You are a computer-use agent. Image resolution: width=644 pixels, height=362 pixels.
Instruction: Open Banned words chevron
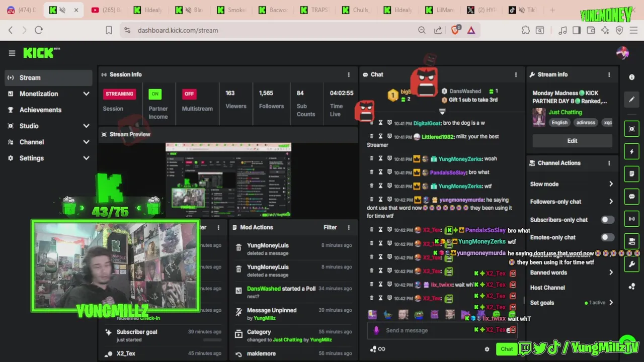coord(611,273)
